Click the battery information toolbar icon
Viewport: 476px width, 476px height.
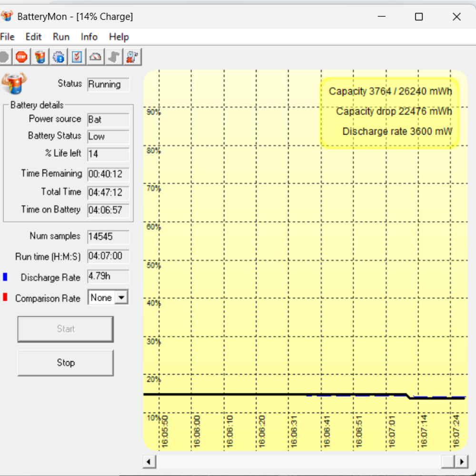[40, 57]
